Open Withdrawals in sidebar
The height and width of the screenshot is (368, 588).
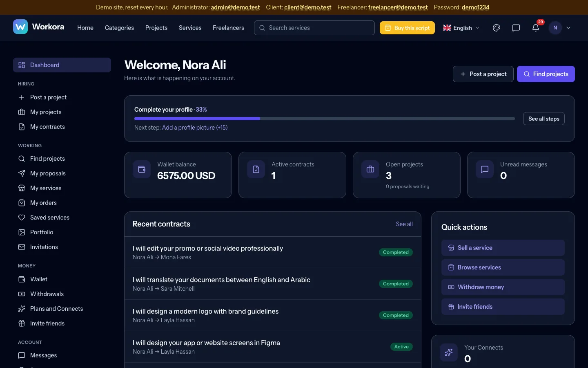click(62, 294)
